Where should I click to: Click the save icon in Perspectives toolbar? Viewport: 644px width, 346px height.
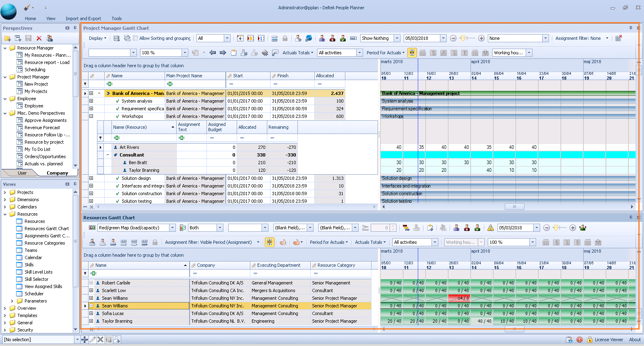click(28, 38)
